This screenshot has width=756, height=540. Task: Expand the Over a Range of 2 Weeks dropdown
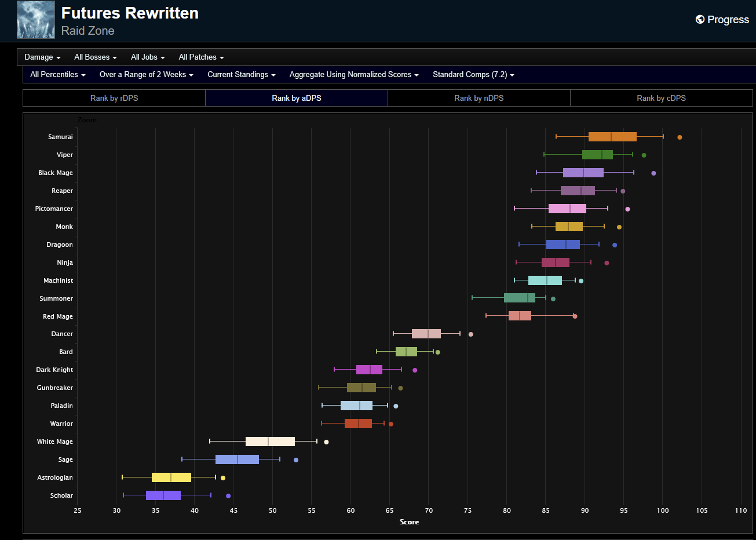click(147, 74)
